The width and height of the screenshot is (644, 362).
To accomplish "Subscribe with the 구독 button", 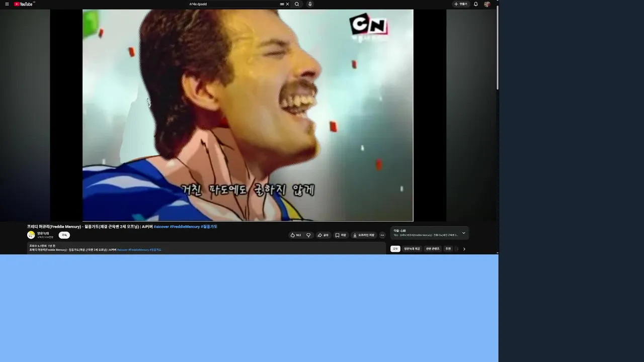I will [x=64, y=235].
